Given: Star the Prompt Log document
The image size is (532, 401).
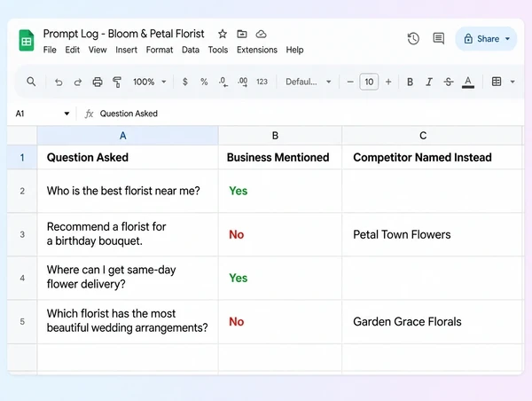Looking at the screenshot, I should point(223,34).
